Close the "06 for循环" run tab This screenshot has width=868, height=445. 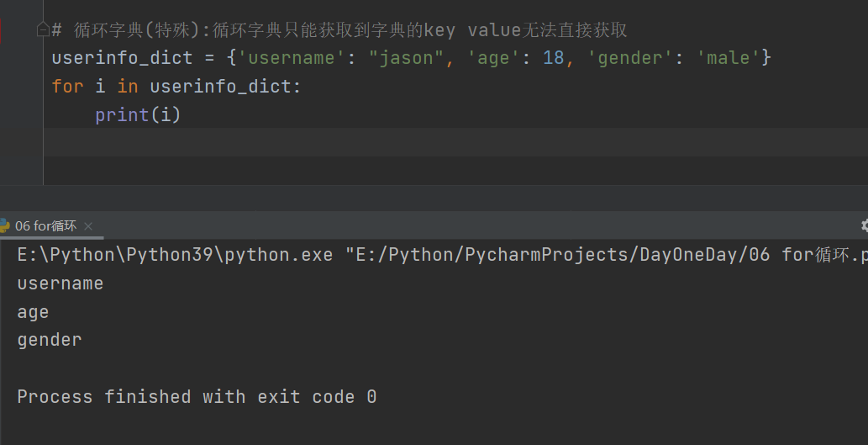click(88, 226)
